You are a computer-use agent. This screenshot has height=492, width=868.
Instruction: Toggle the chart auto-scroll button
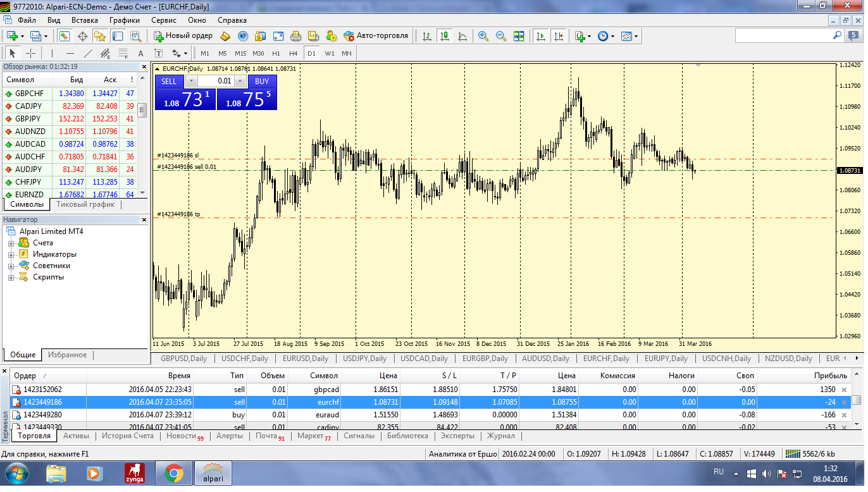point(541,36)
